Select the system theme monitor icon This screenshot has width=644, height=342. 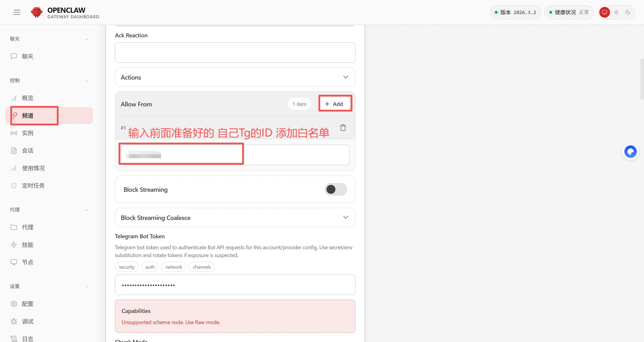pos(604,12)
